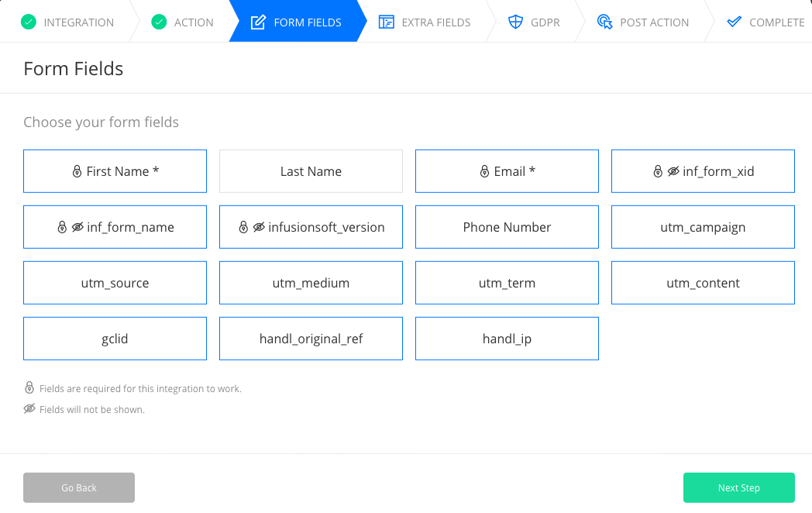Click the lock icon in the required-fields legend

coord(29,387)
